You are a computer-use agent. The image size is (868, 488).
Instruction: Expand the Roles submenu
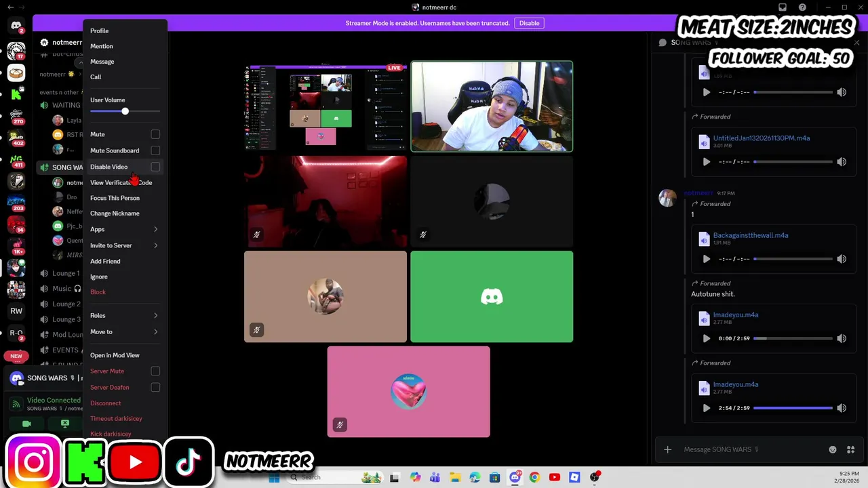(x=125, y=315)
